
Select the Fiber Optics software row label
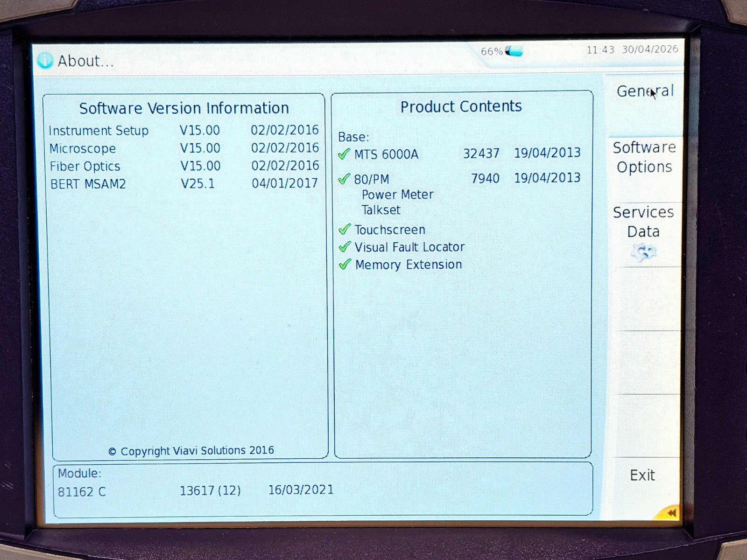85,166
